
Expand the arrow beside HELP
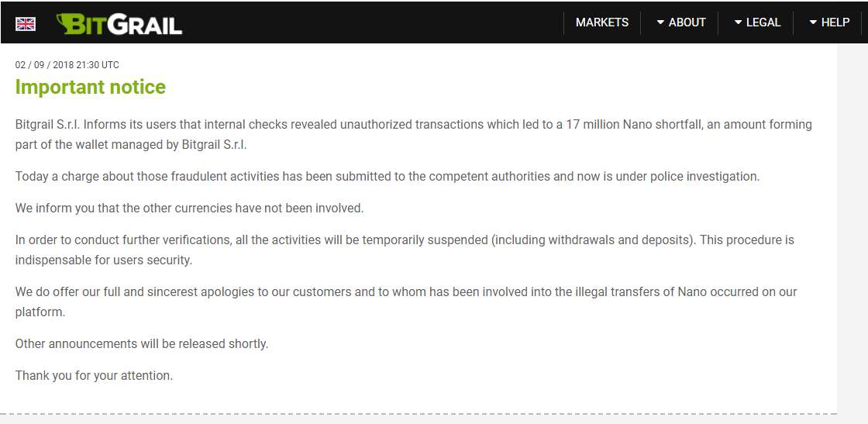pos(813,22)
